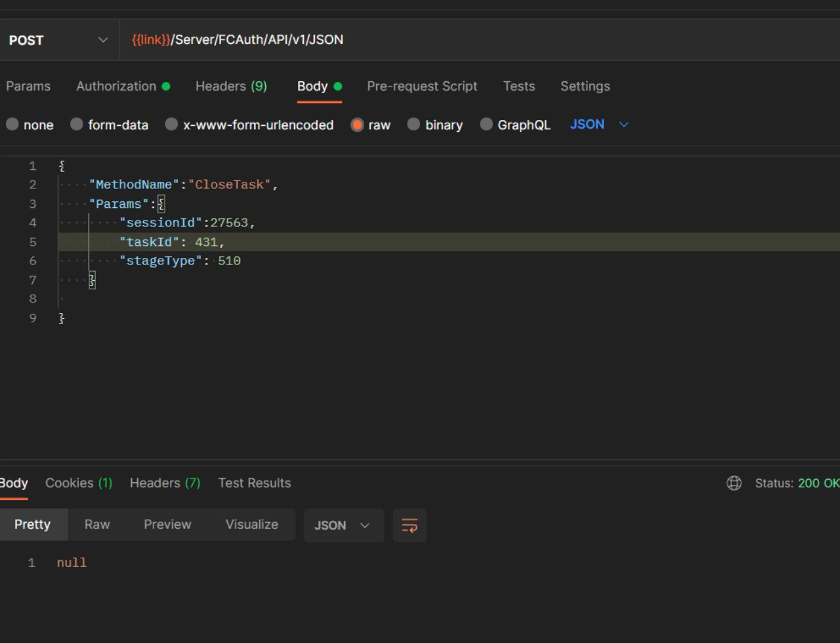Select the raw body type
Viewport: 840px width, 643px height.
pos(371,125)
